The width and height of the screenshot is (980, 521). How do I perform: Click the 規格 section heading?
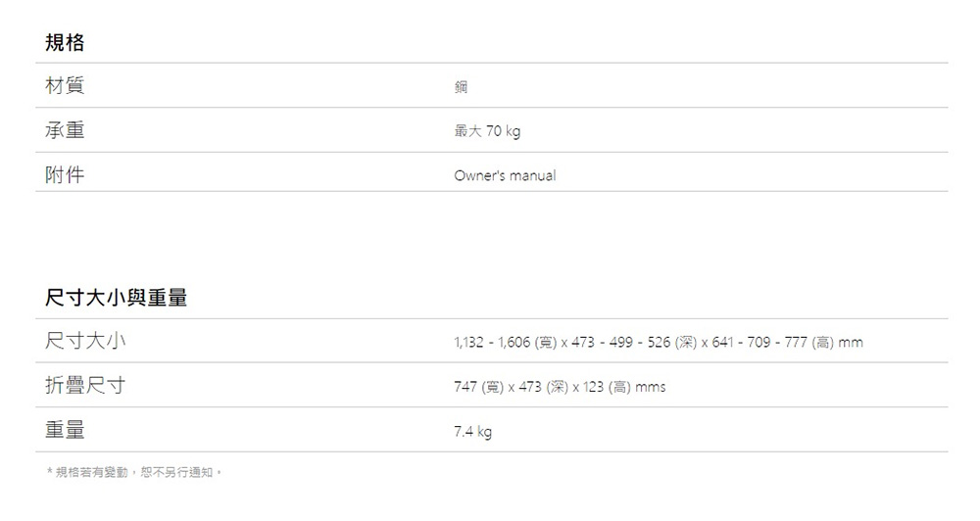(x=65, y=42)
